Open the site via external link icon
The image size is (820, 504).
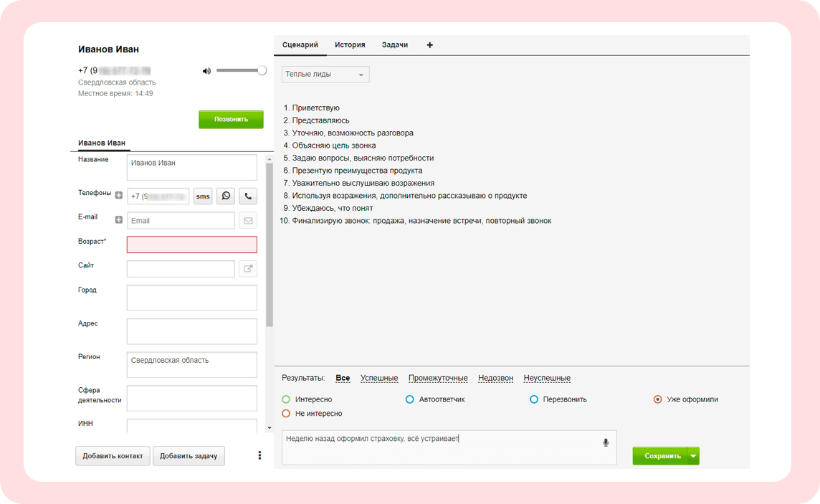(249, 269)
